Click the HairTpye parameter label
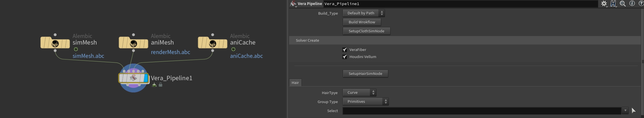 tap(330, 93)
